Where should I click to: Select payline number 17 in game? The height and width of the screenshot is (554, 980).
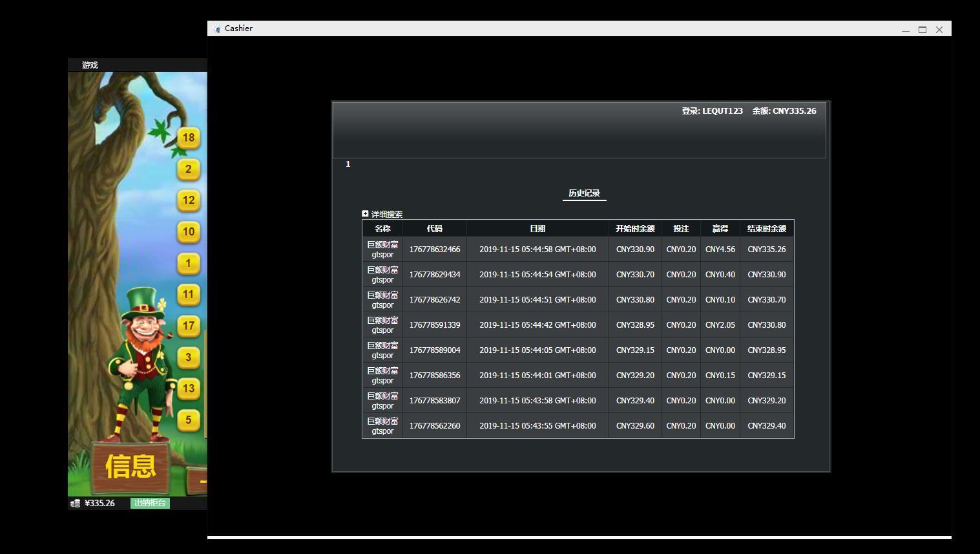pyautogui.click(x=189, y=326)
